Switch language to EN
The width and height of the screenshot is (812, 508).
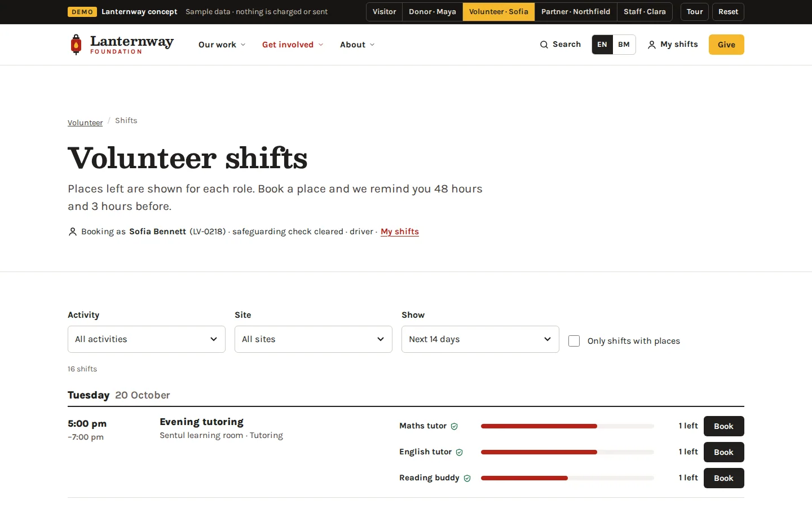(602, 45)
